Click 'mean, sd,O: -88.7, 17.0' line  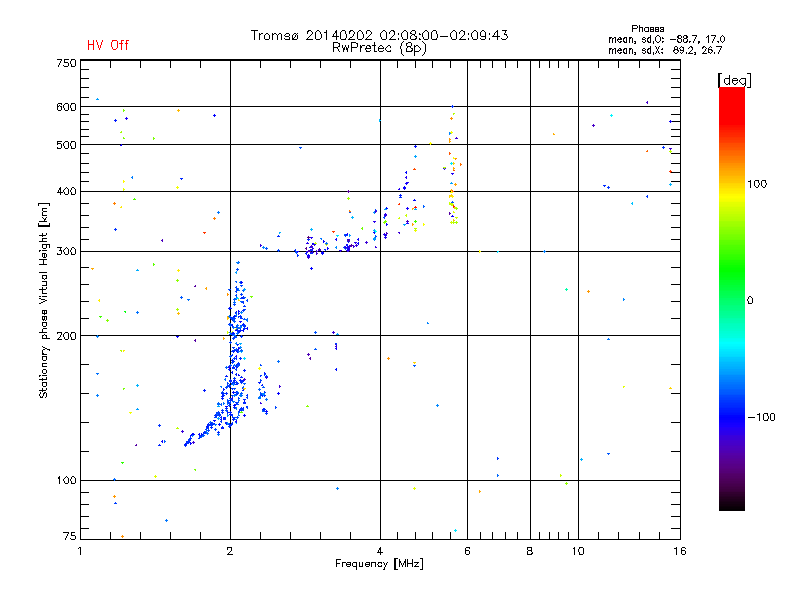[x=666, y=39]
